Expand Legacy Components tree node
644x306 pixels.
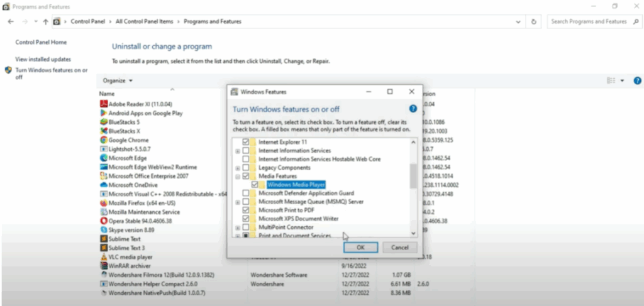pyautogui.click(x=237, y=168)
